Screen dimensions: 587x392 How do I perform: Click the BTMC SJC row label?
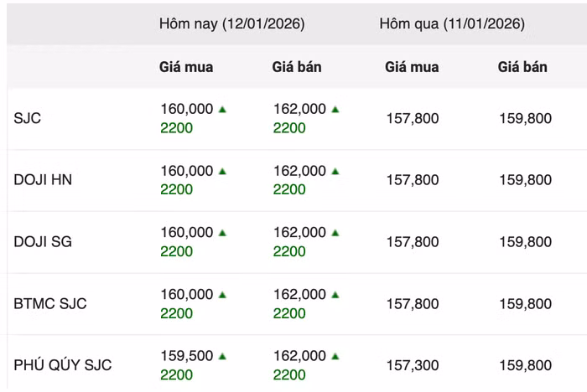pyautogui.click(x=50, y=303)
